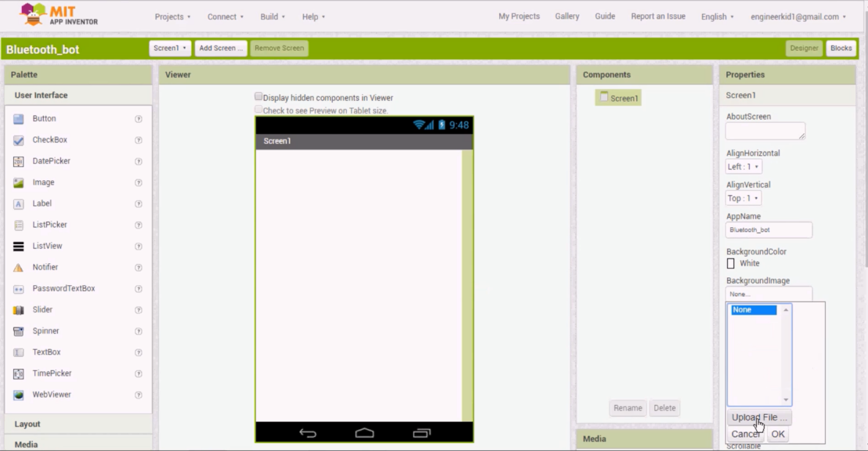Cancel the background image selection

747,434
